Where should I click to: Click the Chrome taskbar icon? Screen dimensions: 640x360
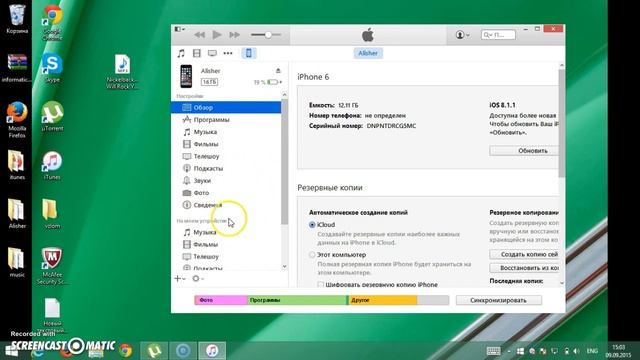pos(125,351)
